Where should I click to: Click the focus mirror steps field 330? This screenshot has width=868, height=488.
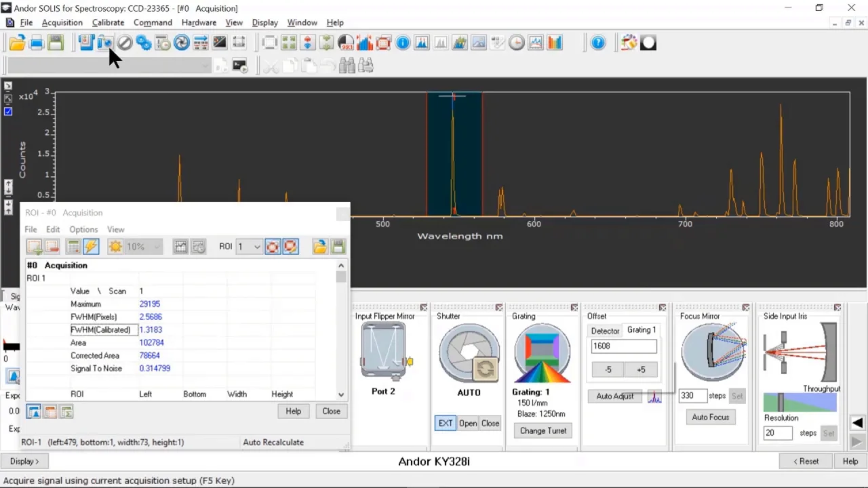[692, 396]
